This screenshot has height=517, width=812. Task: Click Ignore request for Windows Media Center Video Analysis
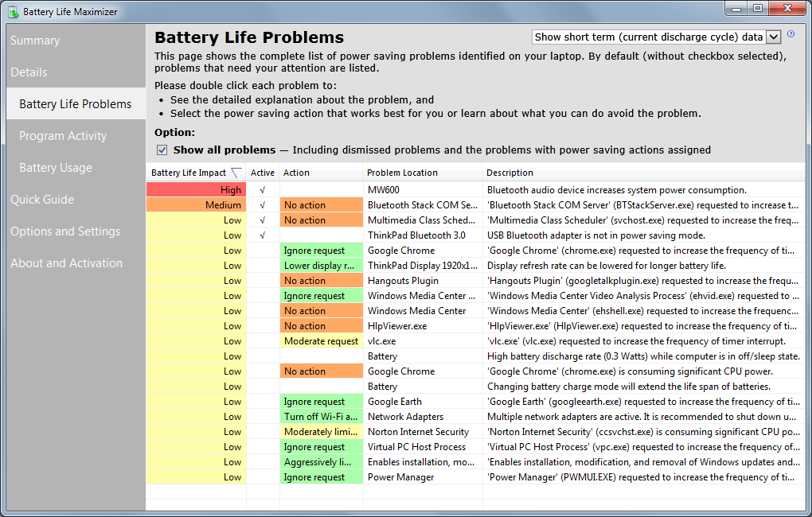pyautogui.click(x=322, y=296)
